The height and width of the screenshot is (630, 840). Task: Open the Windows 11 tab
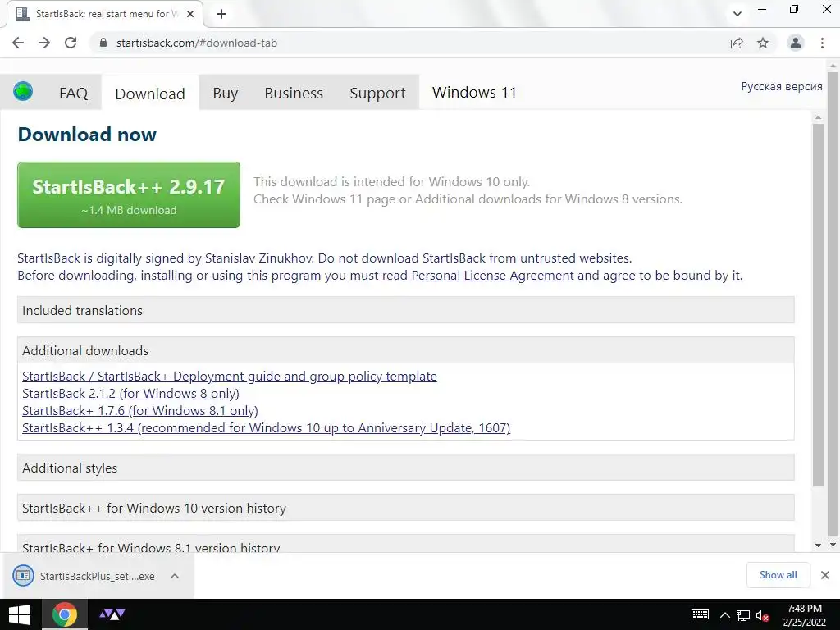(x=474, y=93)
